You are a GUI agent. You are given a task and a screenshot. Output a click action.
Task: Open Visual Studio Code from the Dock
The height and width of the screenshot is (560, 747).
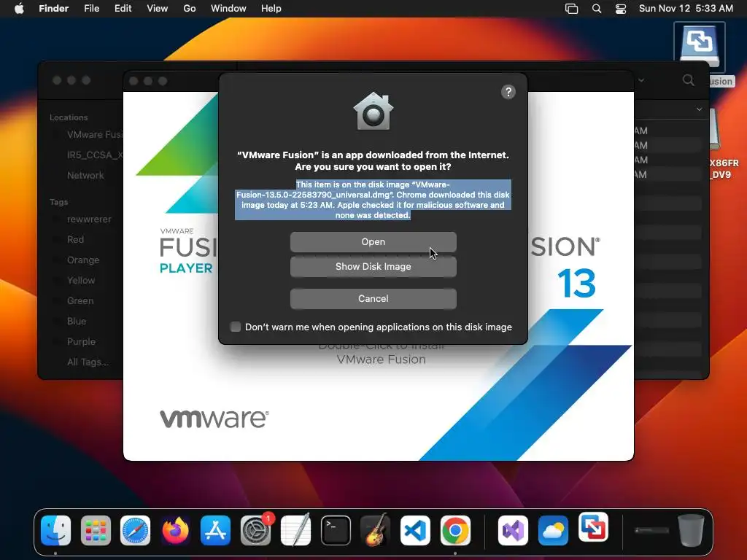(x=415, y=530)
